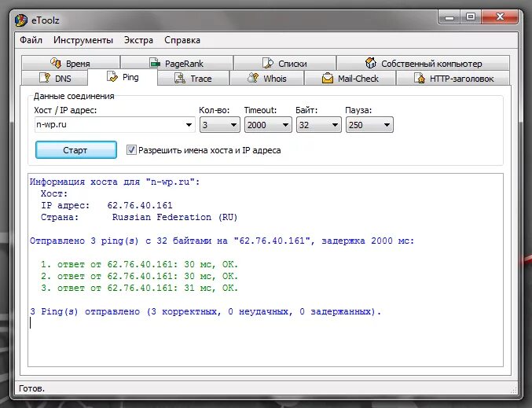532x408 pixels.
Task: Click the clock icon on Время tab
Action: tap(56, 63)
